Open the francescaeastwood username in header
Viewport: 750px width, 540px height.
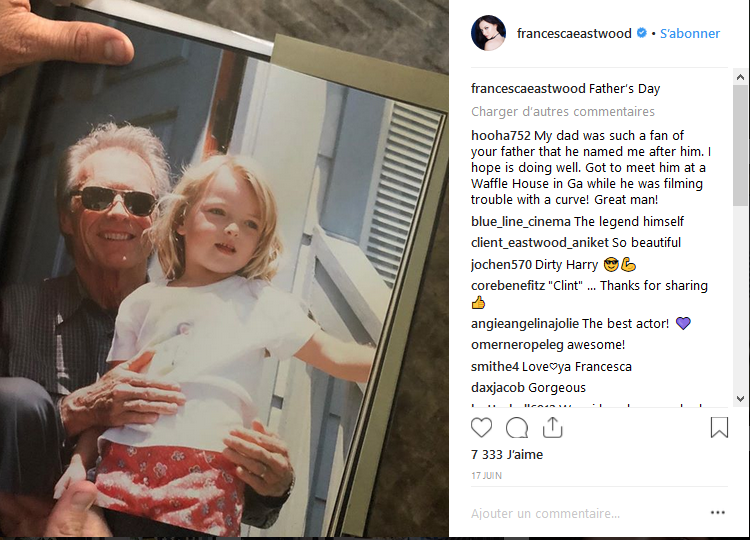pos(574,33)
